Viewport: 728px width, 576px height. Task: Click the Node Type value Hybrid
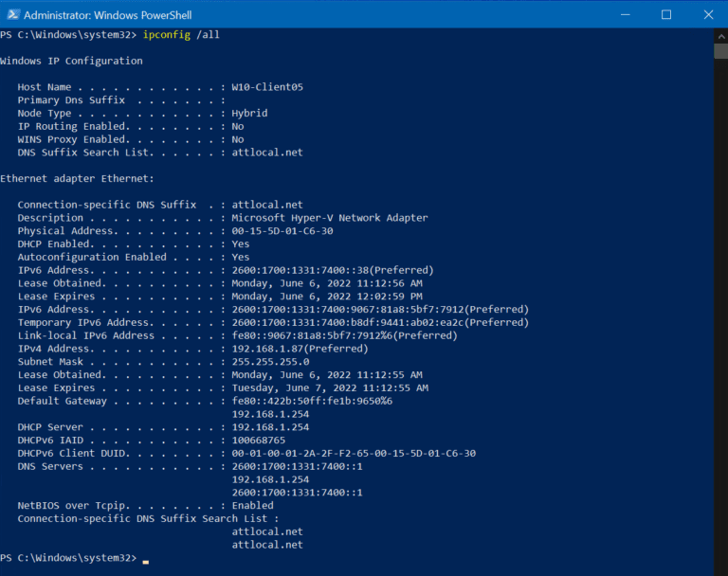pos(250,114)
